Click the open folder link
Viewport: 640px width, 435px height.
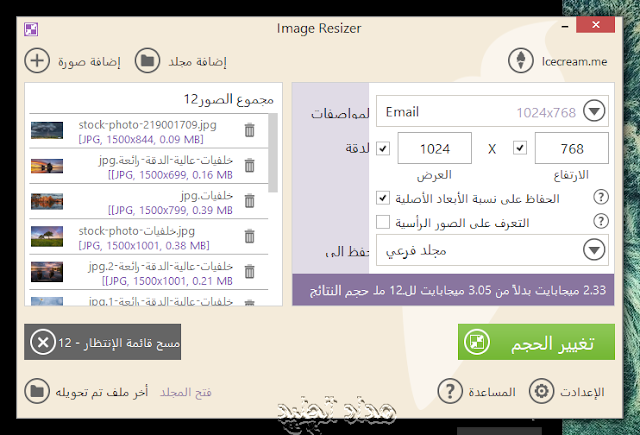point(186,392)
